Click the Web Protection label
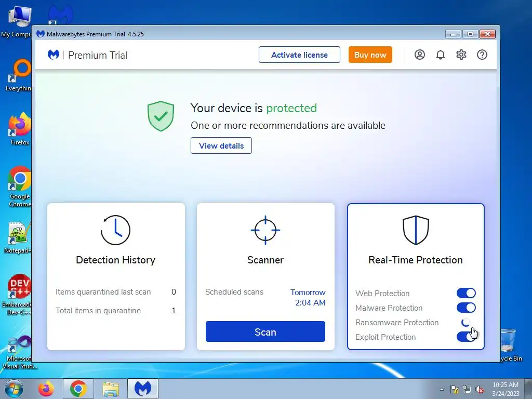This screenshot has height=399, width=532. pyautogui.click(x=382, y=293)
